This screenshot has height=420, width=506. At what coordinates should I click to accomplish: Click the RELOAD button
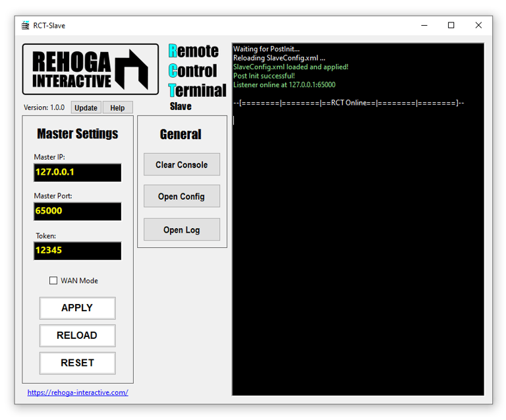(78, 336)
